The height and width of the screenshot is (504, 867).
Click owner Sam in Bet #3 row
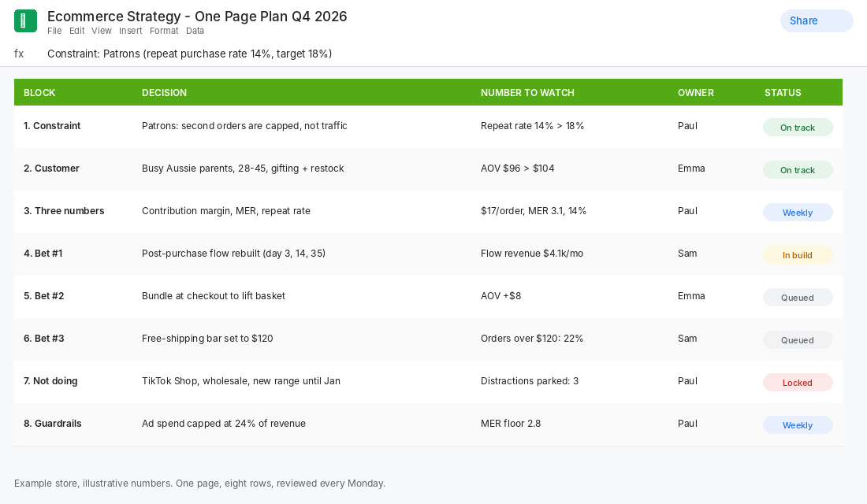[687, 339]
